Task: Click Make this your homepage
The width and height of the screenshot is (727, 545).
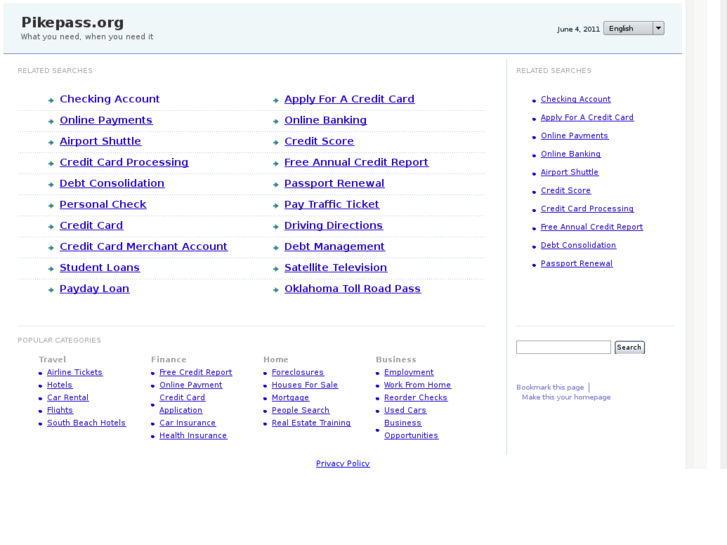Action: click(566, 398)
